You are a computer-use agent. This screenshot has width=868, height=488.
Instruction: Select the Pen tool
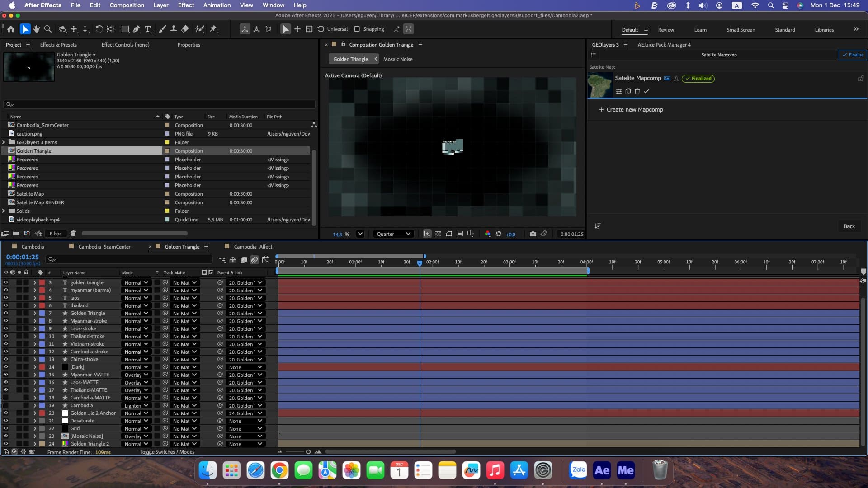tap(137, 29)
